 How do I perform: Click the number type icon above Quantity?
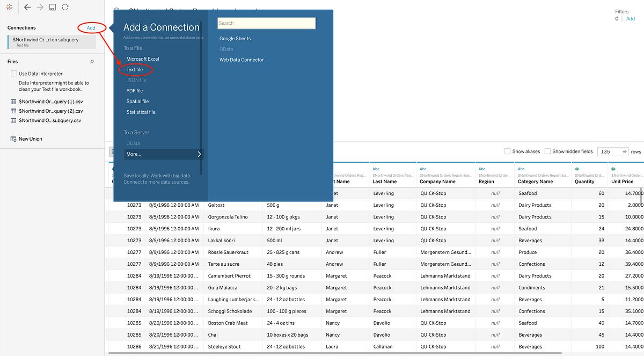point(576,169)
